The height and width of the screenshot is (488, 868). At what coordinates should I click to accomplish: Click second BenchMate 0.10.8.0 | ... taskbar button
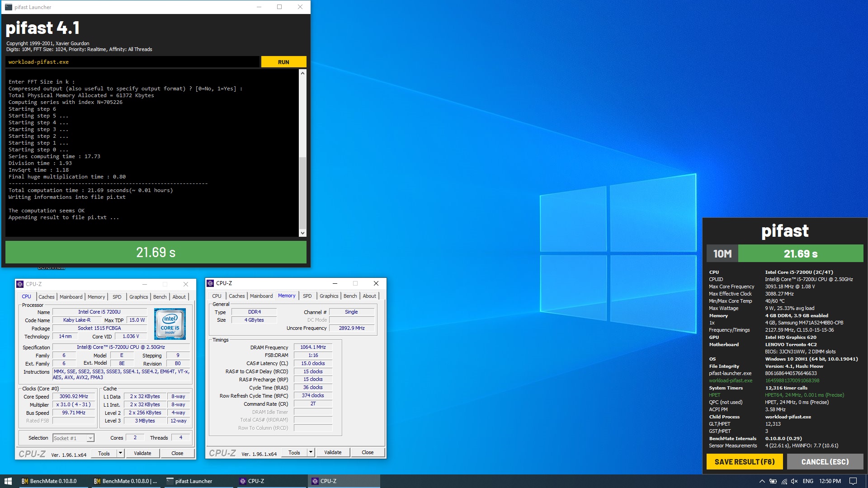(x=126, y=481)
